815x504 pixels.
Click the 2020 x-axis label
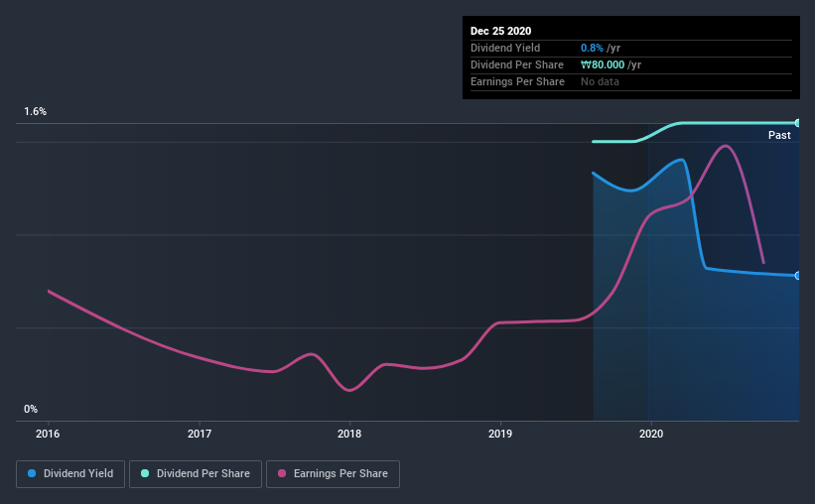(x=651, y=434)
